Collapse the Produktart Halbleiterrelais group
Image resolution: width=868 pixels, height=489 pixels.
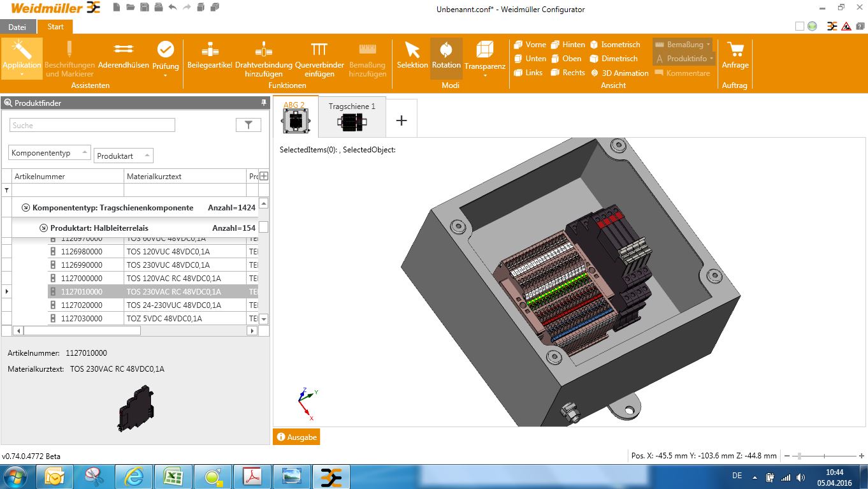point(43,227)
